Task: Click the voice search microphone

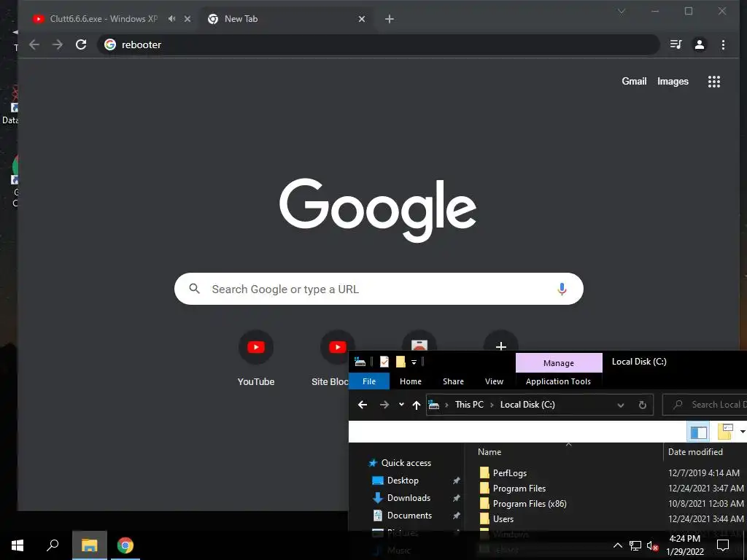Action: pyautogui.click(x=562, y=289)
